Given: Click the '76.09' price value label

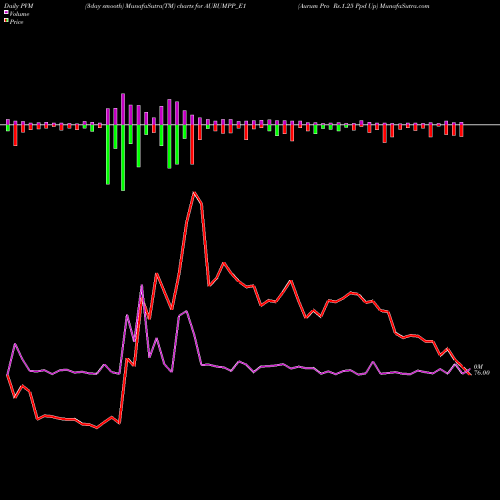Looking at the screenshot, I should [x=482, y=373].
